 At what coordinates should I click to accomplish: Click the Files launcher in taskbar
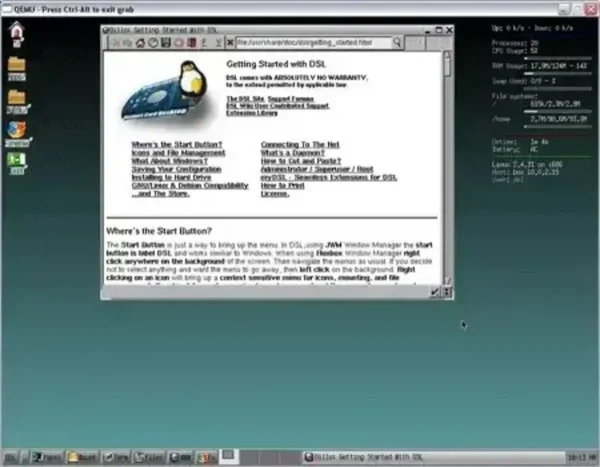click(x=150, y=457)
